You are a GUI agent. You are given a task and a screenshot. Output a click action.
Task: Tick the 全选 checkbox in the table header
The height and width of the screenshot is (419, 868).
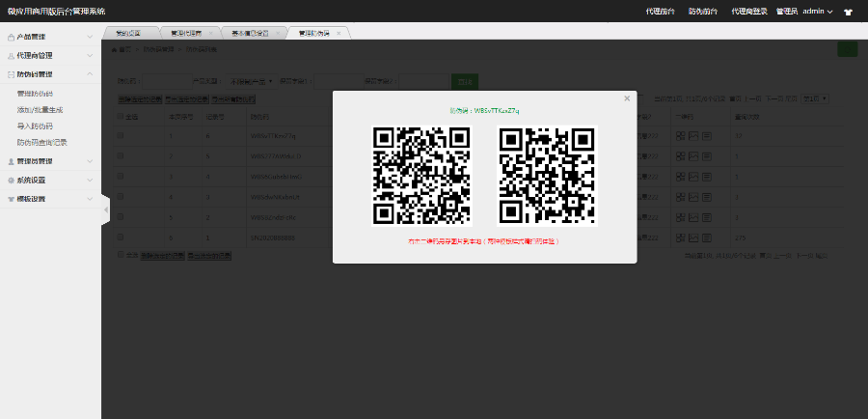click(121, 117)
